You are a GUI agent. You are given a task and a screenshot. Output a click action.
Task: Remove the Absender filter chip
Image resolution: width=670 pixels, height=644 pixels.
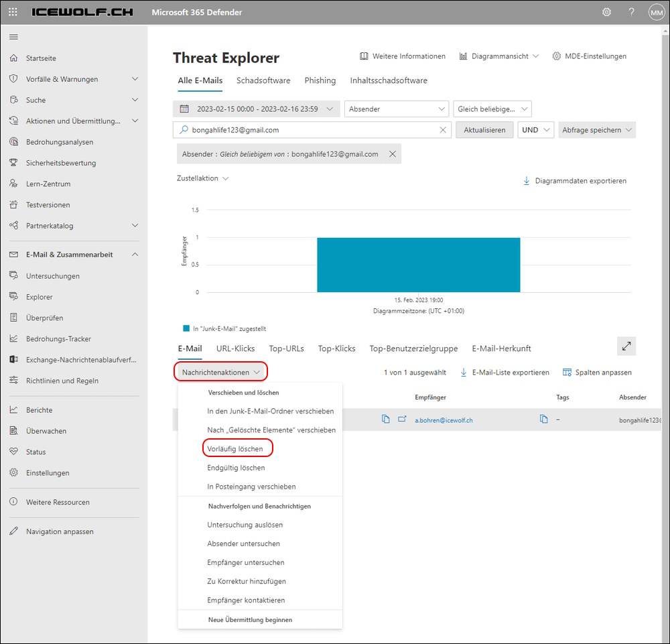pyautogui.click(x=392, y=154)
